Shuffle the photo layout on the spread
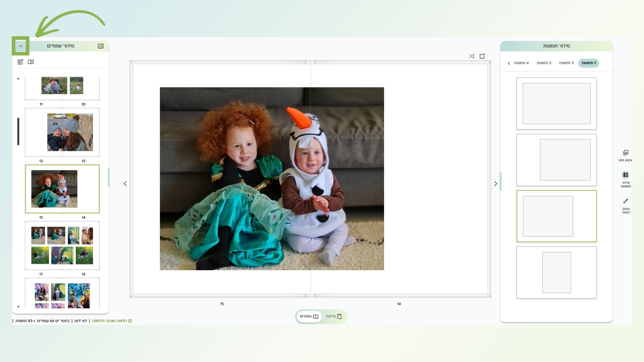The width and height of the screenshot is (644, 362). (472, 56)
